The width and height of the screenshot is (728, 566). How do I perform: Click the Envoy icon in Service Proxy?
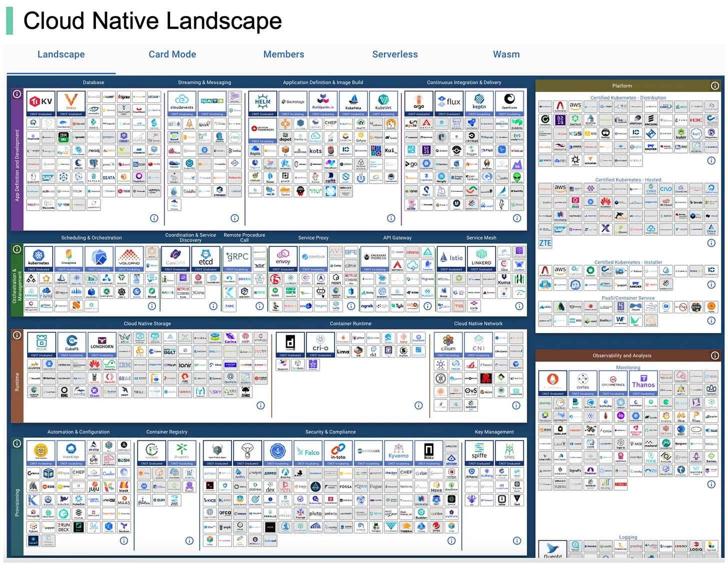(x=282, y=258)
